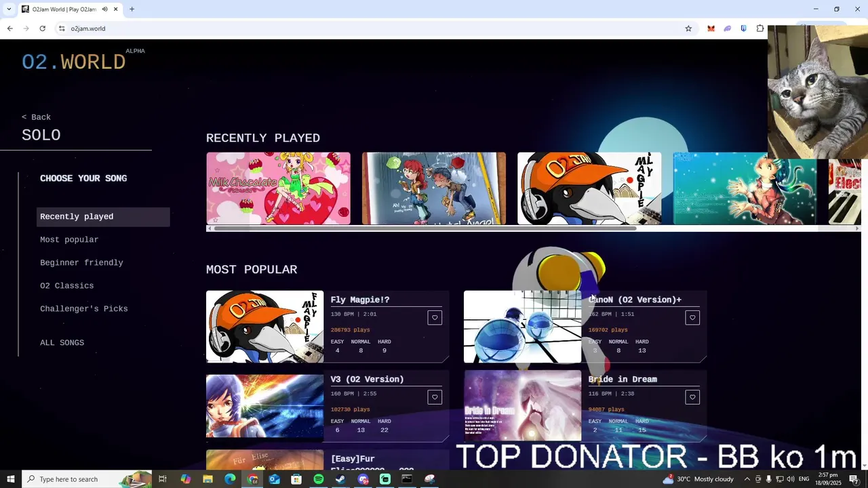Select the Most popular category

click(x=69, y=240)
